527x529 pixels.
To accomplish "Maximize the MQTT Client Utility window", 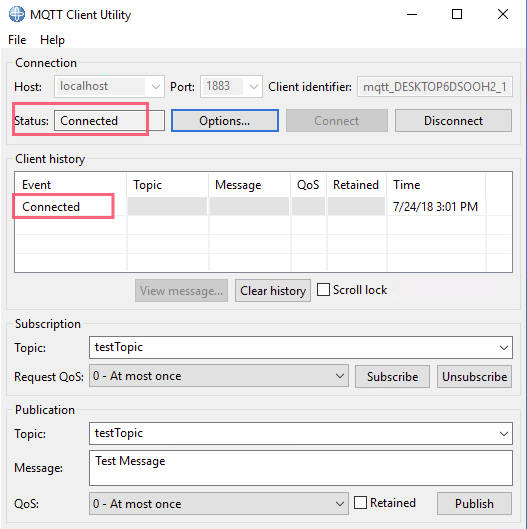I will (457, 15).
